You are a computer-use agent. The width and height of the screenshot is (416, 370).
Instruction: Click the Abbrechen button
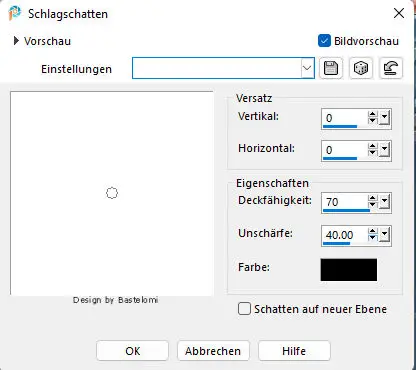pyautogui.click(x=213, y=351)
